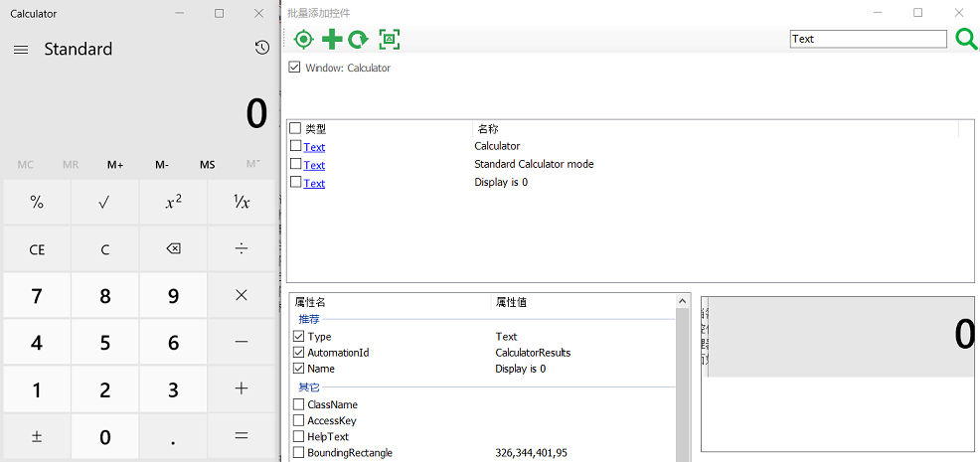The height and width of the screenshot is (462, 980).
Task: Uncheck the AutomationId property checkbox
Action: tap(299, 353)
